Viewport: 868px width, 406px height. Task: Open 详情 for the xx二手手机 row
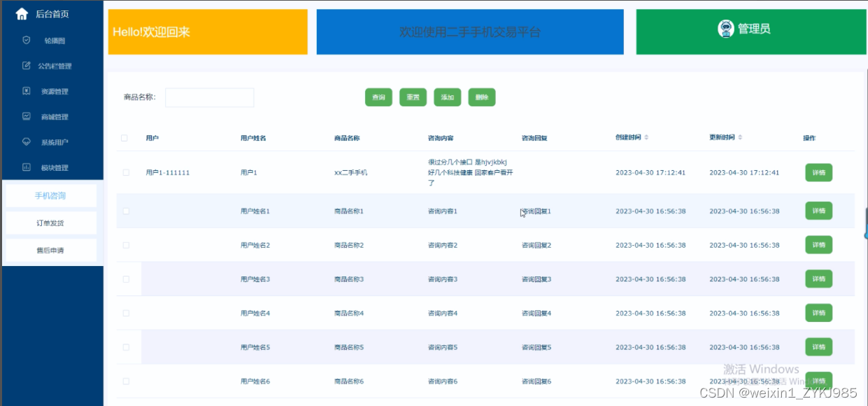tap(819, 172)
